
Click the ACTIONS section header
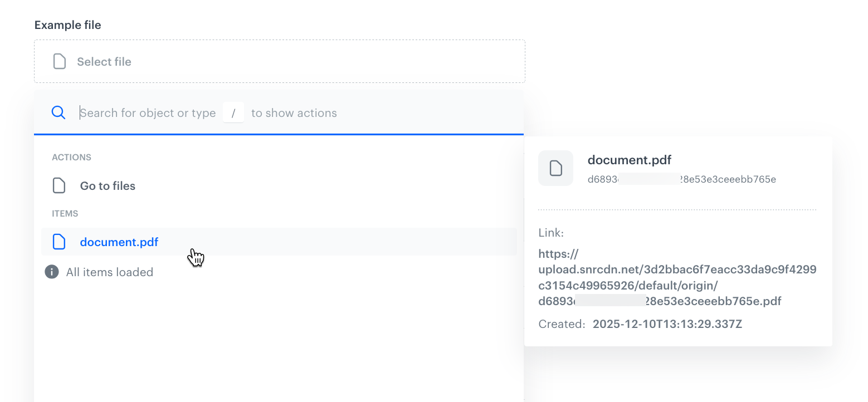click(71, 157)
